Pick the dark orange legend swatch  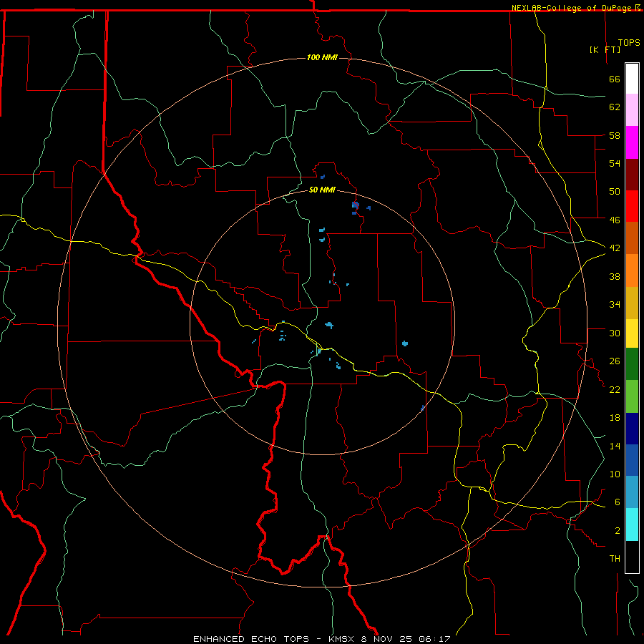(632, 238)
